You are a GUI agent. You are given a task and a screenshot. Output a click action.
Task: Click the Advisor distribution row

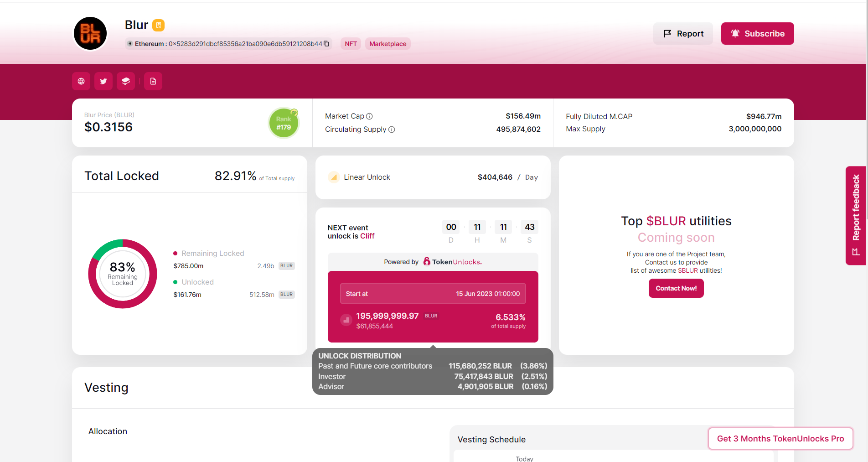click(433, 387)
